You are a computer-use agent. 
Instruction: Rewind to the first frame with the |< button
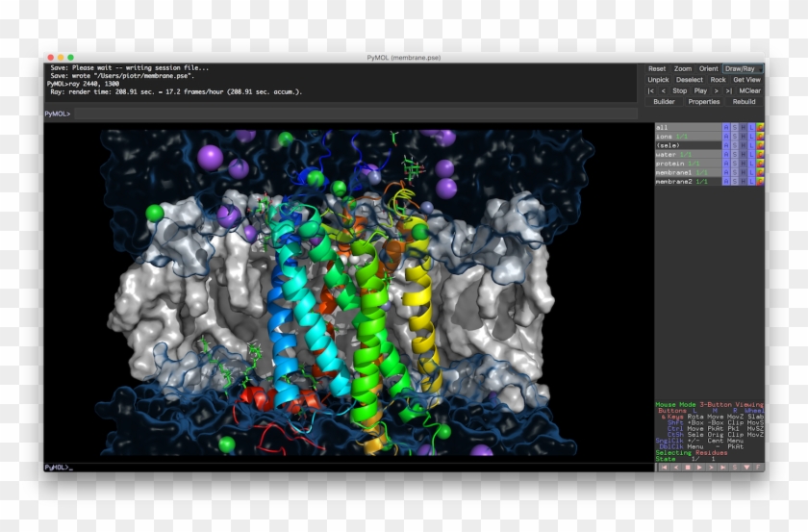click(651, 90)
